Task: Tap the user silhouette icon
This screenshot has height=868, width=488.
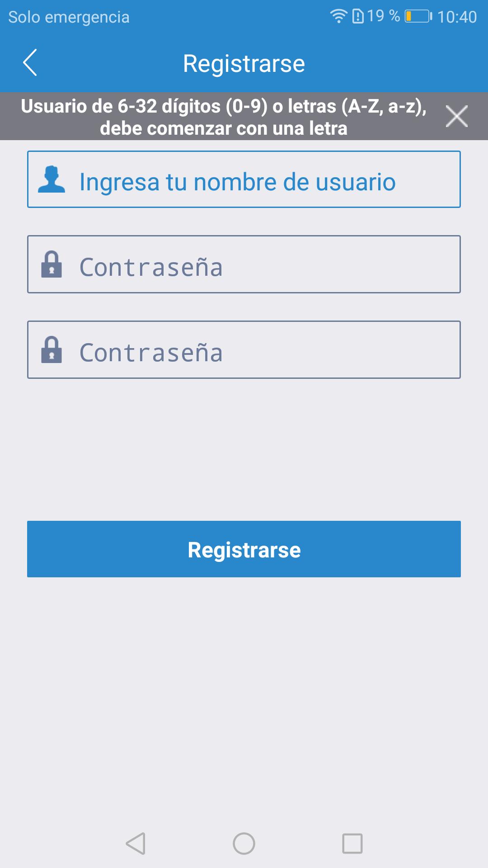Action: pyautogui.click(x=52, y=180)
